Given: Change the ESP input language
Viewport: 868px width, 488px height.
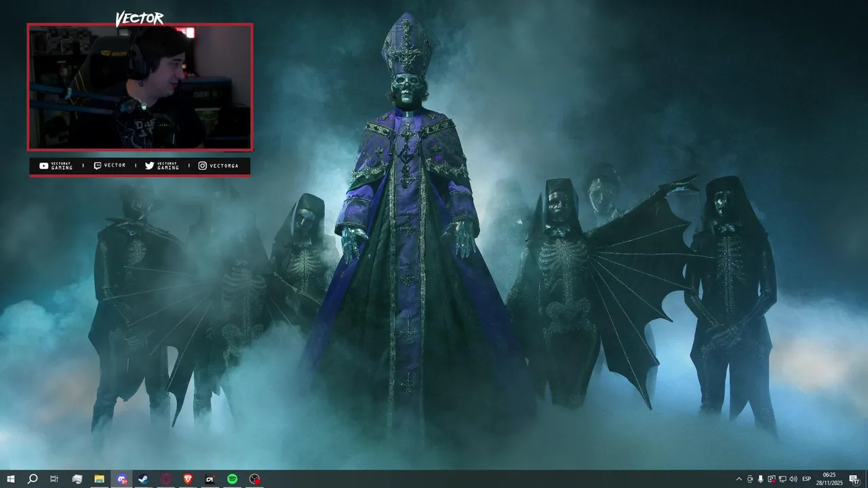Looking at the screenshot, I should click(x=807, y=479).
